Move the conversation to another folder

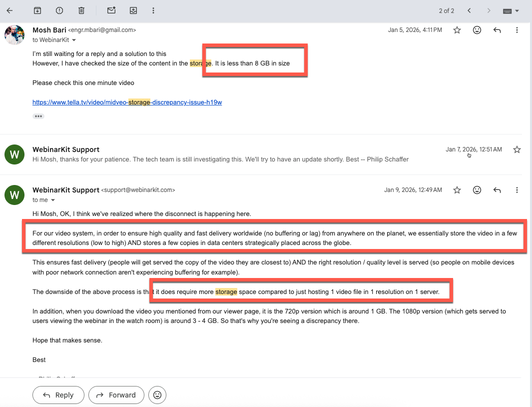(133, 10)
